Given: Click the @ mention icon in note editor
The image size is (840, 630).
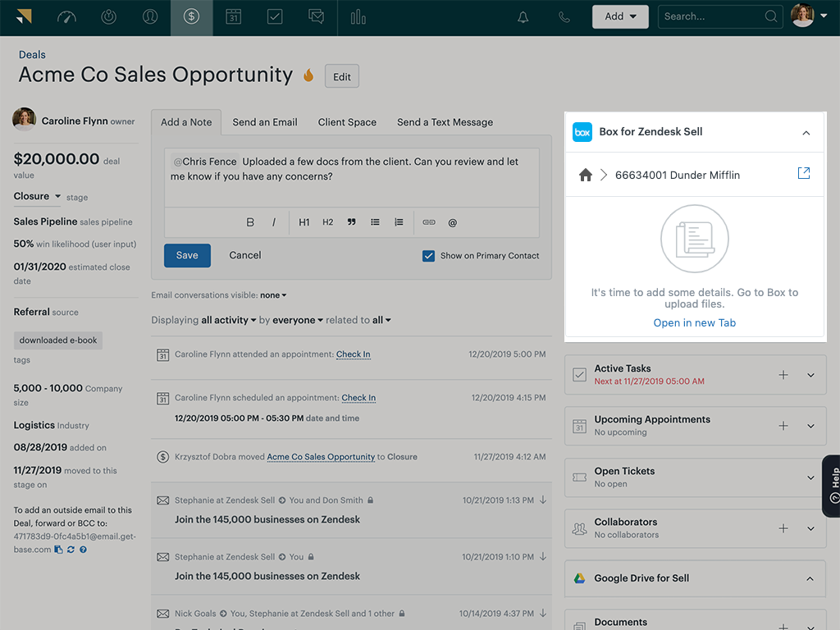Looking at the screenshot, I should pyautogui.click(x=452, y=221).
